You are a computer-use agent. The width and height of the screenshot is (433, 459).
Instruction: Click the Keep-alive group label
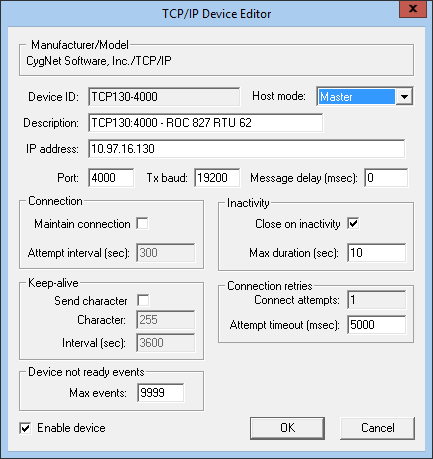coord(53,283)
